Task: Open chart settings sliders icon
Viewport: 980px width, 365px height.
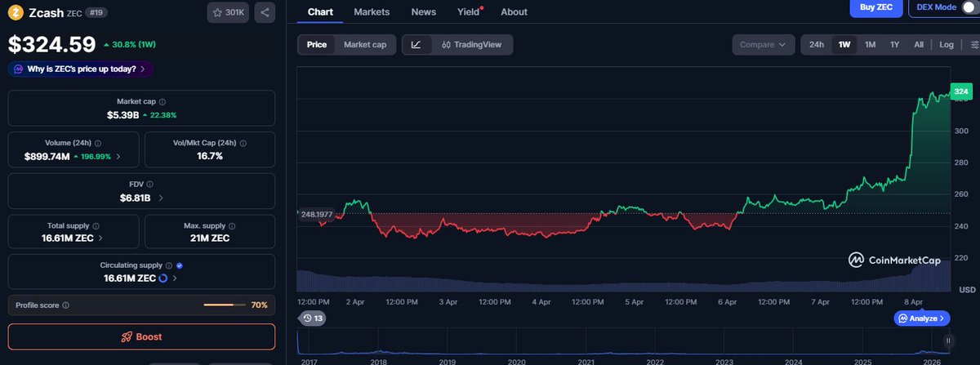Action: (973, 45)
